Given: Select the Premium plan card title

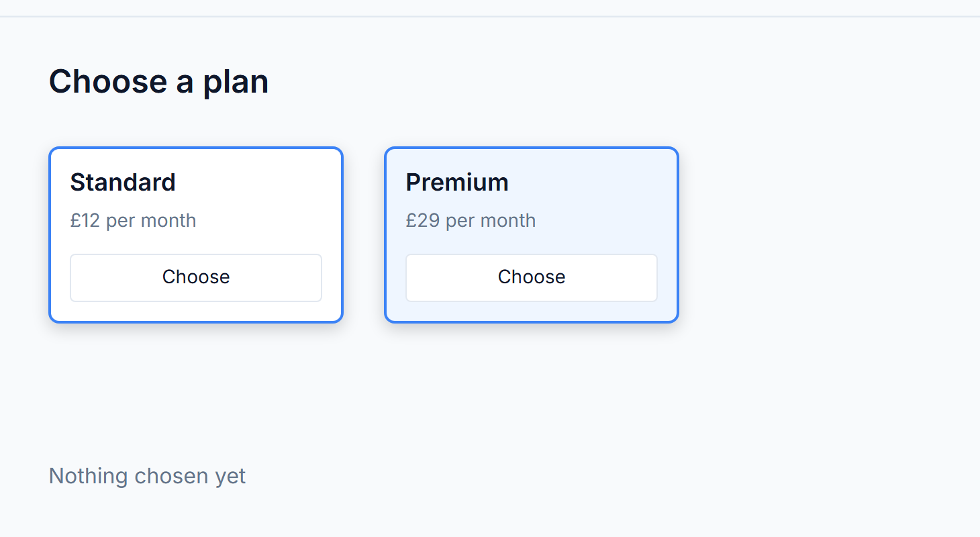Looking at the screenshot, I should tap(457, 182).
